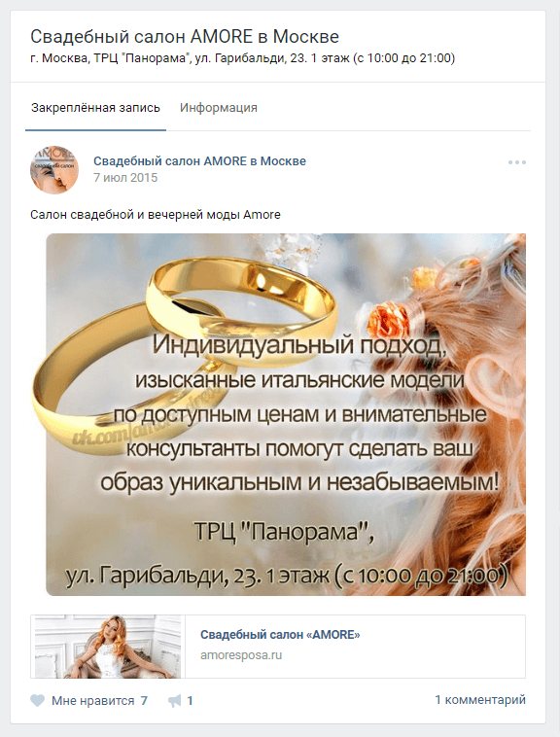Click the address line with ТРЦ Панорама
The height and width of the screenshot is (737, 560).
pyautogui.click(x=242, y=58)
